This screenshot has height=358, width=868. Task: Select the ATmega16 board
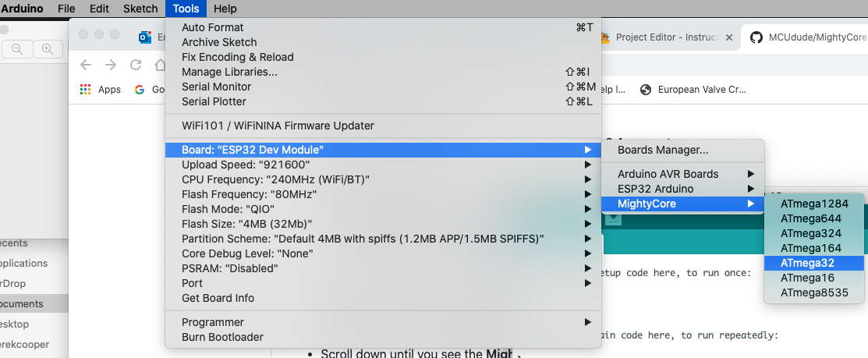(814, 278)
